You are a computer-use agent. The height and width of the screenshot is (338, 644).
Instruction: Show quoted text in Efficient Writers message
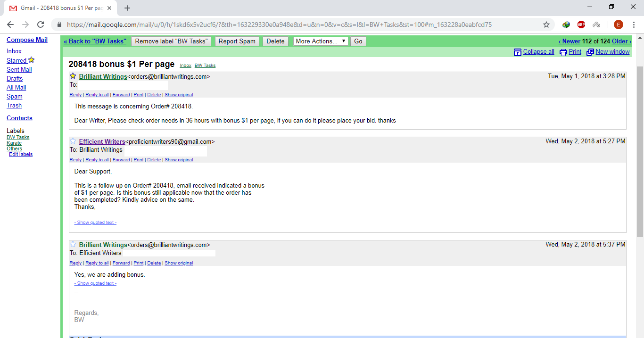tap(95, 223)
